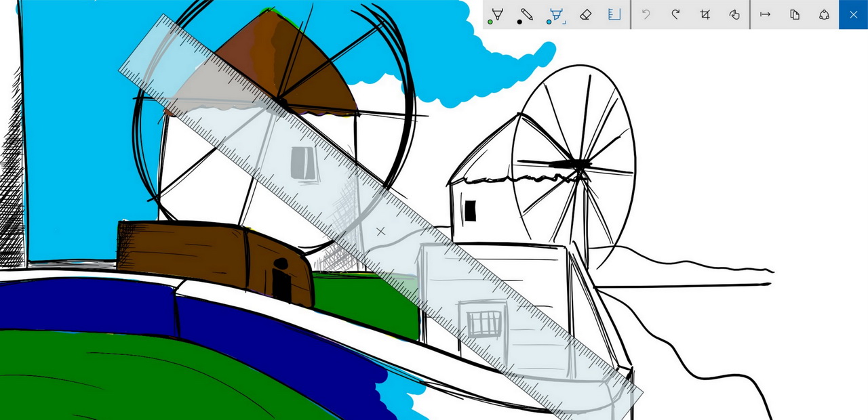The height and width of the screenshot is (420, 868).
Task: Select the ballpoint pen tool
Action: pos(496,14)
